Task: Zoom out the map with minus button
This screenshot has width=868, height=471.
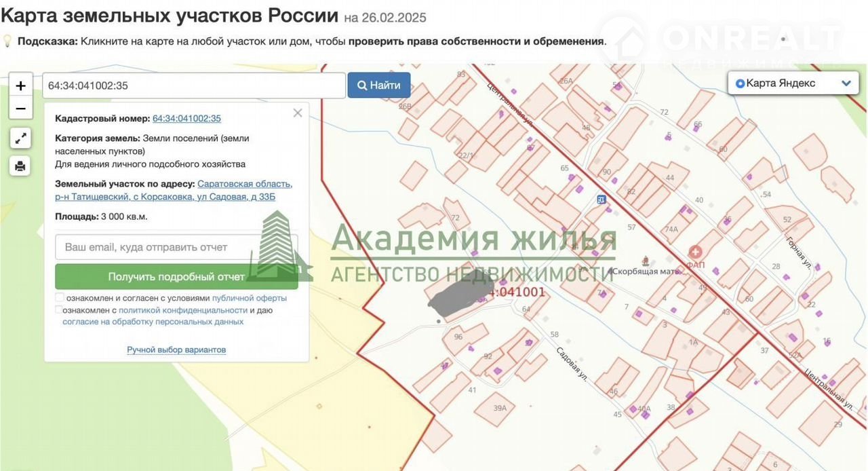Action: coord(20,109)
